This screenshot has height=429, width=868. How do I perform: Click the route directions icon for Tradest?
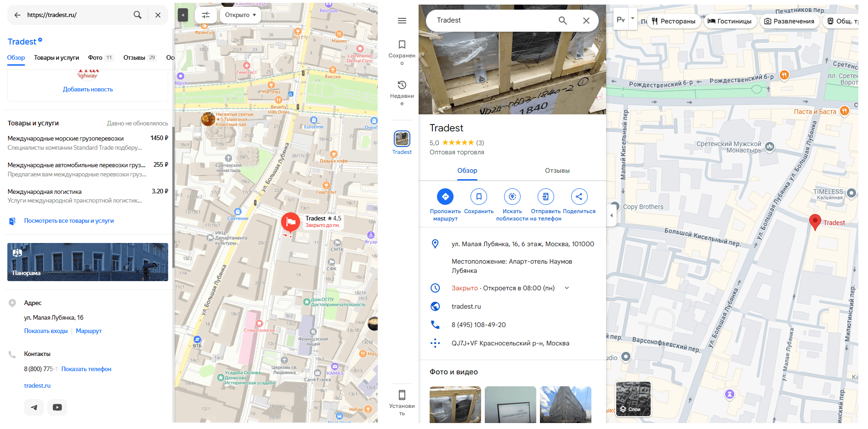pyautogui.click(x=445, y=197)
